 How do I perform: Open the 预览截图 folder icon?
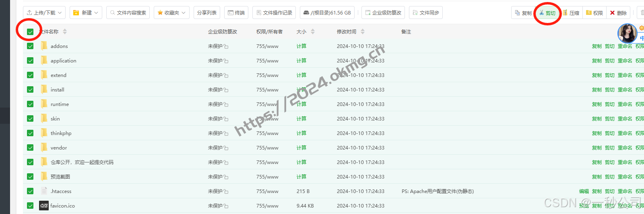(x=44, y=177)
